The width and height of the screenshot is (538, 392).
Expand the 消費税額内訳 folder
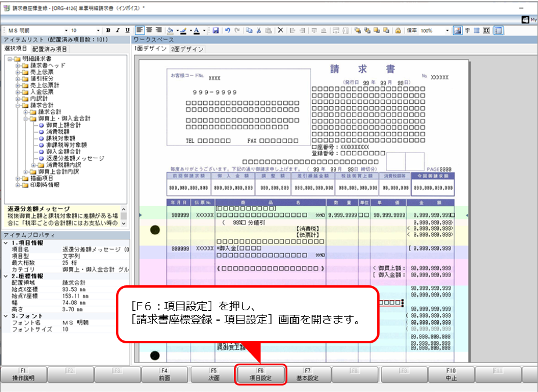point(34,165)
